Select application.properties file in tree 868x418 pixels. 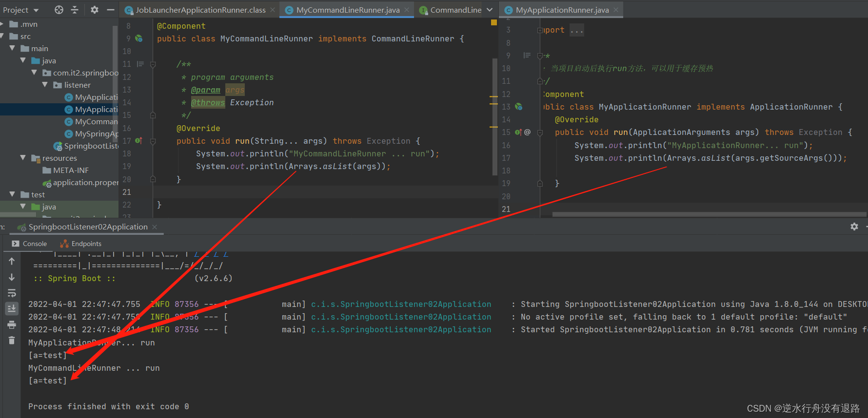point(80,182)
